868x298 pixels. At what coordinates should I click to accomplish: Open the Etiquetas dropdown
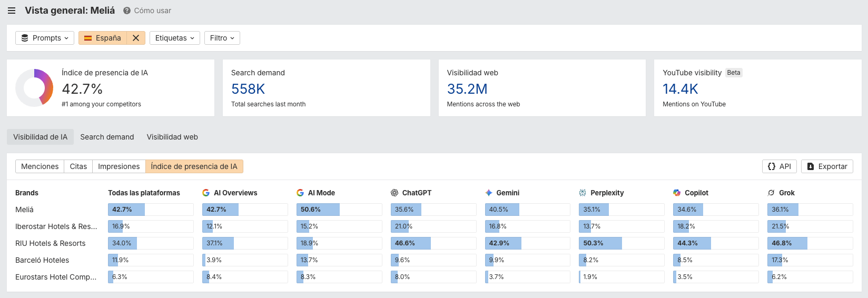(x=175, y=38)
